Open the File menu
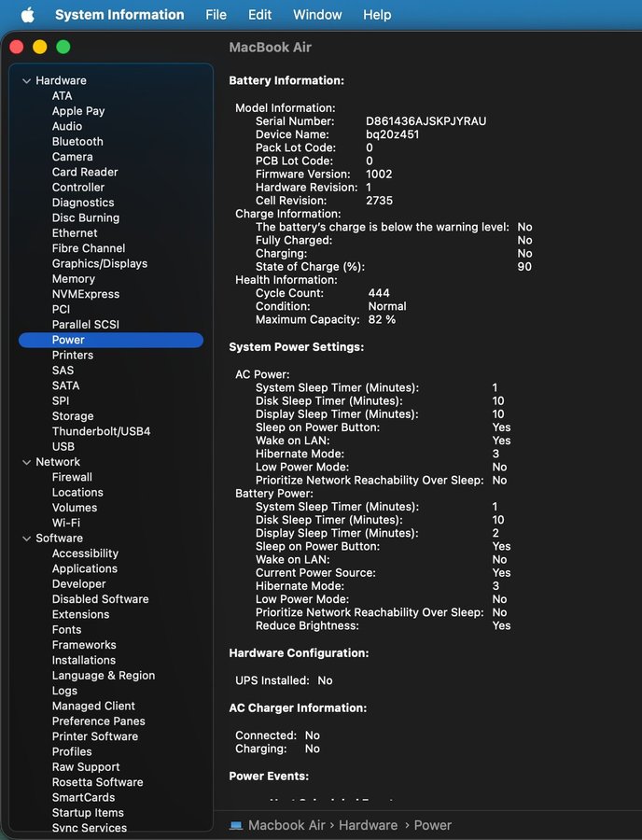 coord(216,15)
